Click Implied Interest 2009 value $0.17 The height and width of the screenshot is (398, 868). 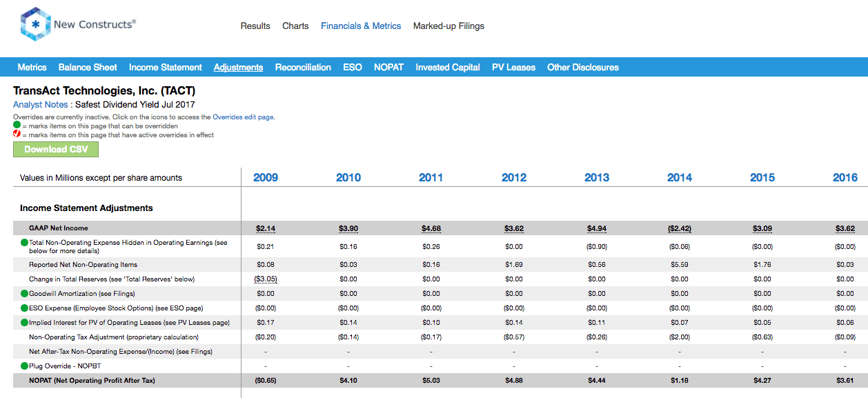(x=266, y=323)
